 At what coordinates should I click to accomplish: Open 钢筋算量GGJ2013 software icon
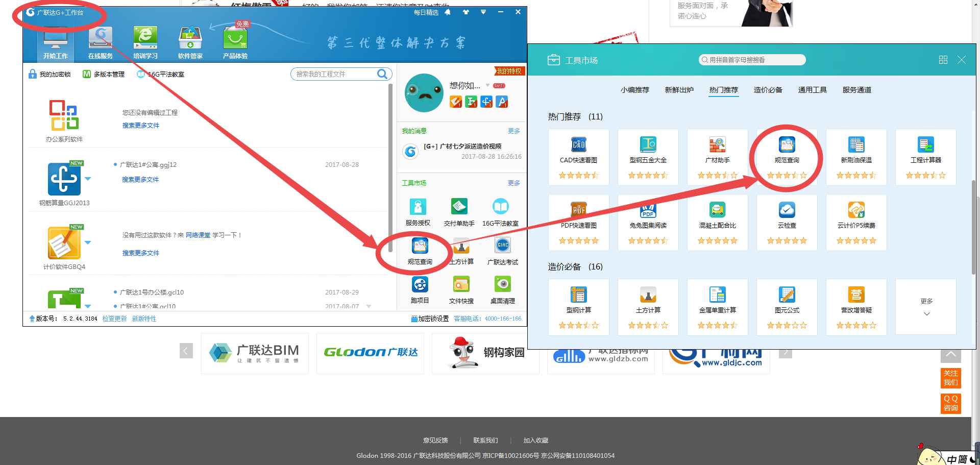click(64, 179)
